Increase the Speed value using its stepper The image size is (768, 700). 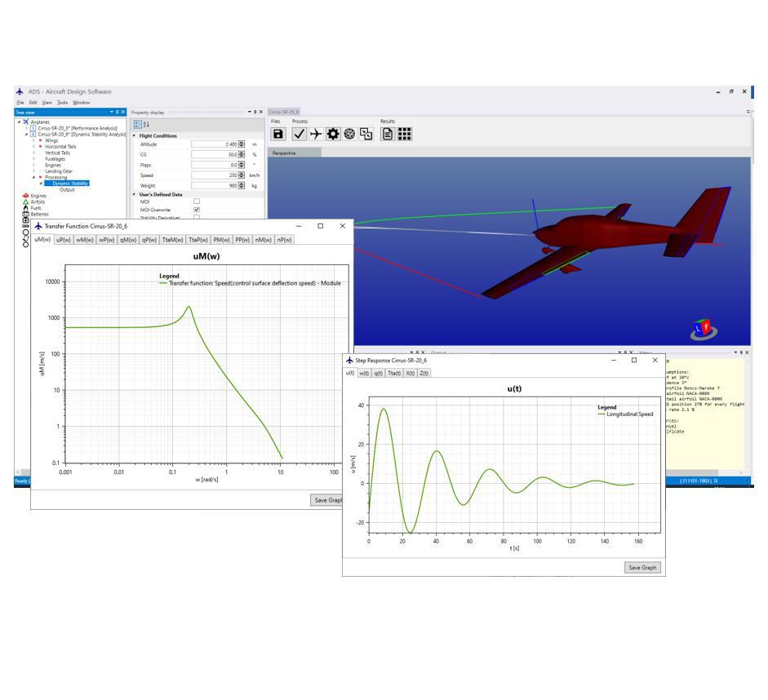click(x=240, y=172)
